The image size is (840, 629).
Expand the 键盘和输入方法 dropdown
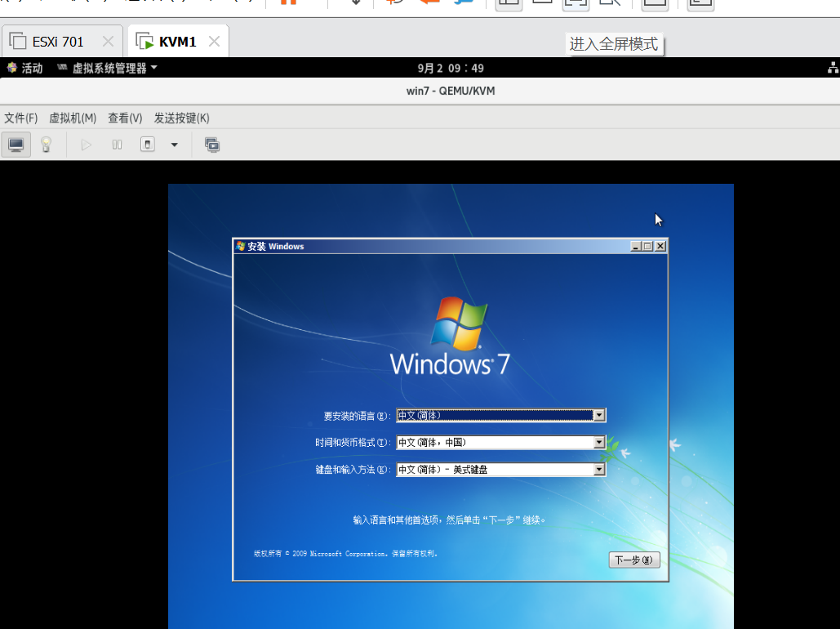pos(599,470)
